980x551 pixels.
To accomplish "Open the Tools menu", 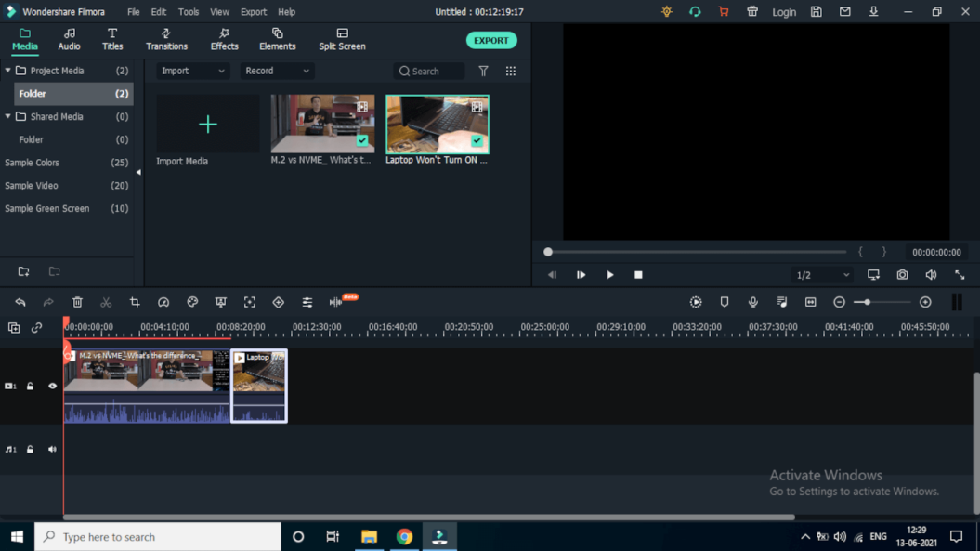I will click(x=189, y=12).
